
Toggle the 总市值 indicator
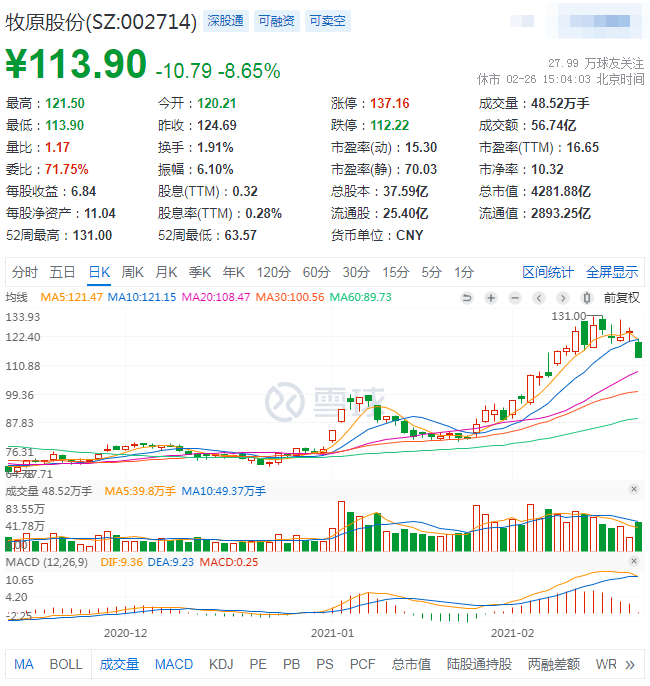(411, 664)
